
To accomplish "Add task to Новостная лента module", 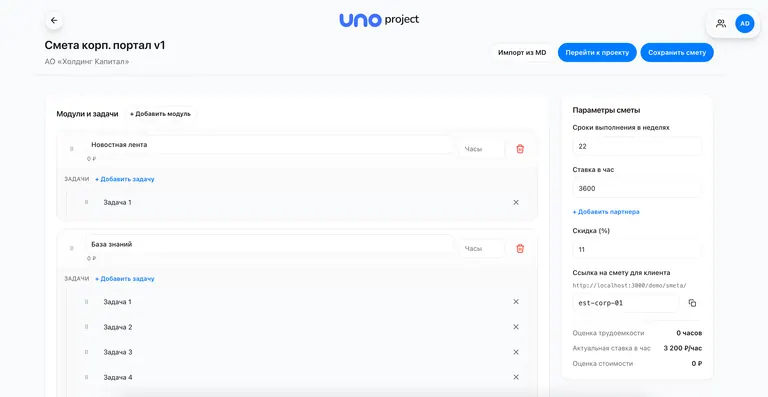I will (x=124, y=179).
